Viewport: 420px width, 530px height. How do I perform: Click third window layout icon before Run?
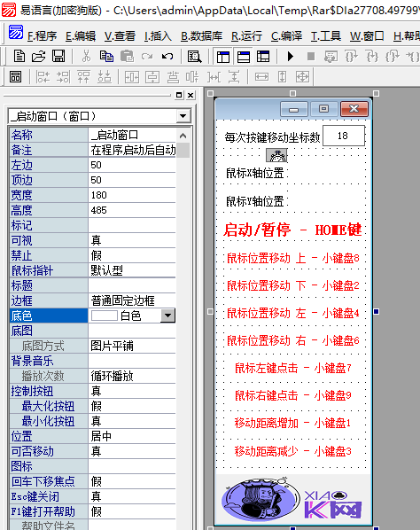(263, 57)
